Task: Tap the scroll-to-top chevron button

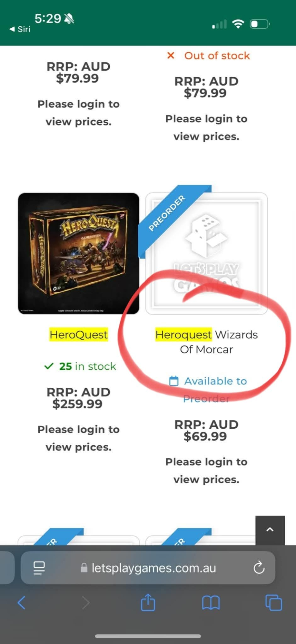Action: coord(270,530)
